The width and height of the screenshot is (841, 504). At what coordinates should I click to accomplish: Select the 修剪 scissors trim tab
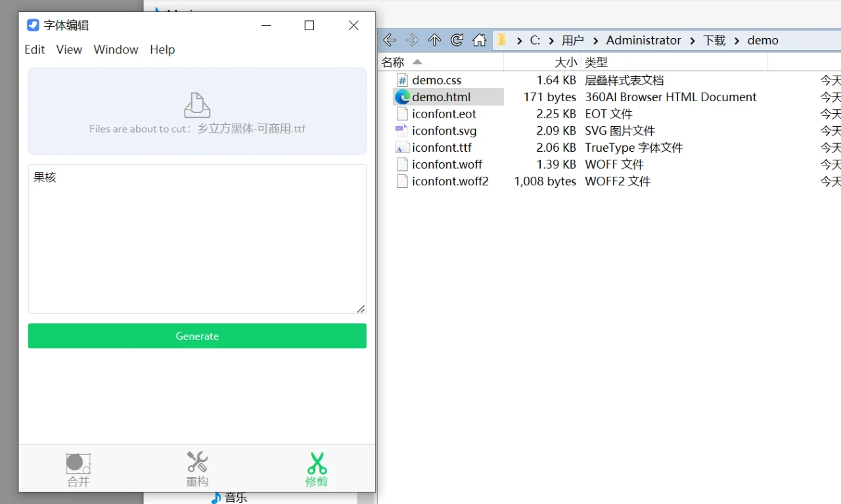(316, 469)
